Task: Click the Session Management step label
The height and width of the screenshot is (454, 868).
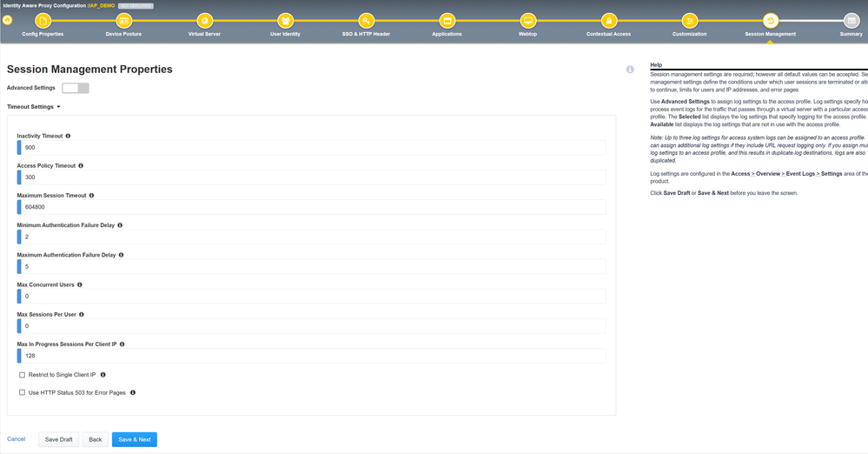Action: pyautogui.click(x=771, y=34)
